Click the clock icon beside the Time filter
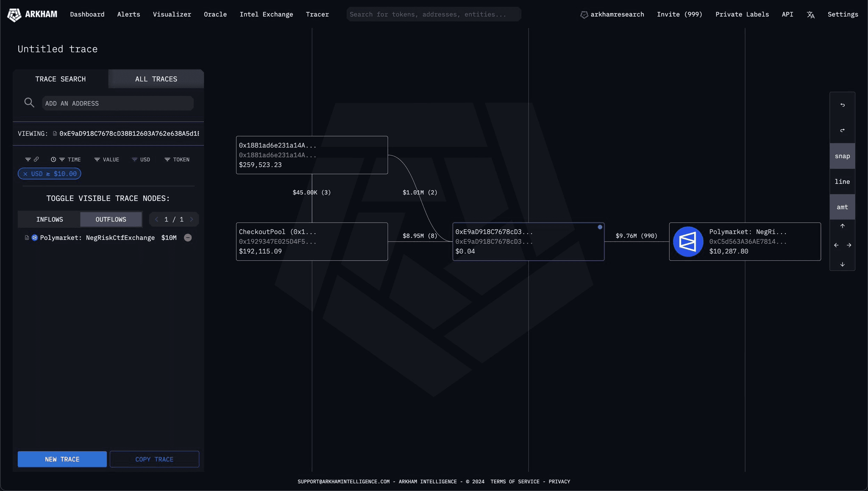The height and width of the screenshot is (491, 868). click(53, 159)
